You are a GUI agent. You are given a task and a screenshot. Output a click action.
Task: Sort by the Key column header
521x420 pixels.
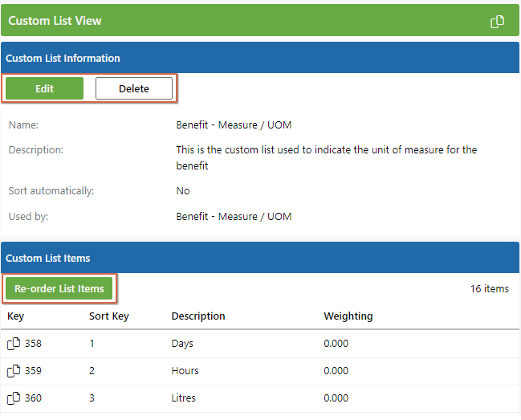[16, 316]
